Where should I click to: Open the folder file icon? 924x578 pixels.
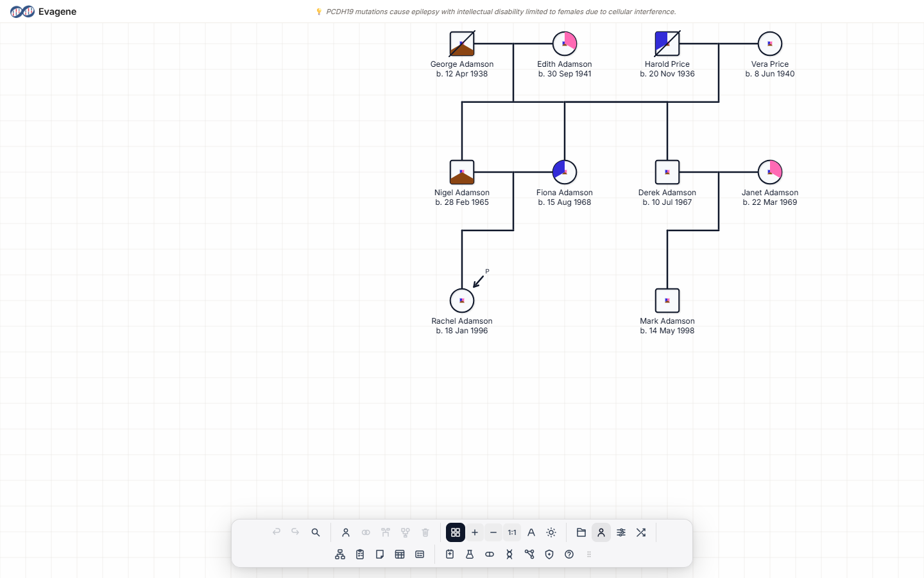(x=581, y=532)
